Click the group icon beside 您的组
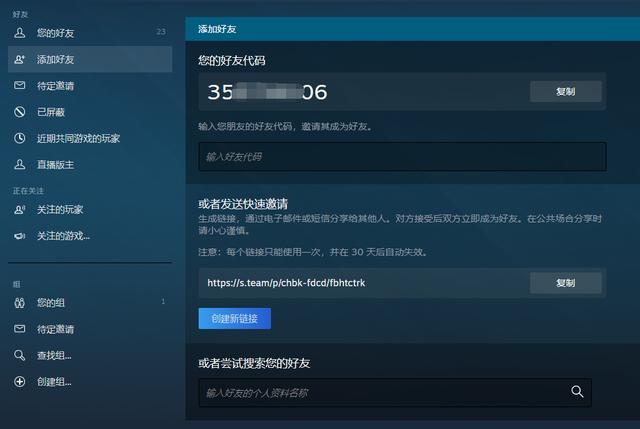This screenshot has width=640, height=429. [20, 303]
